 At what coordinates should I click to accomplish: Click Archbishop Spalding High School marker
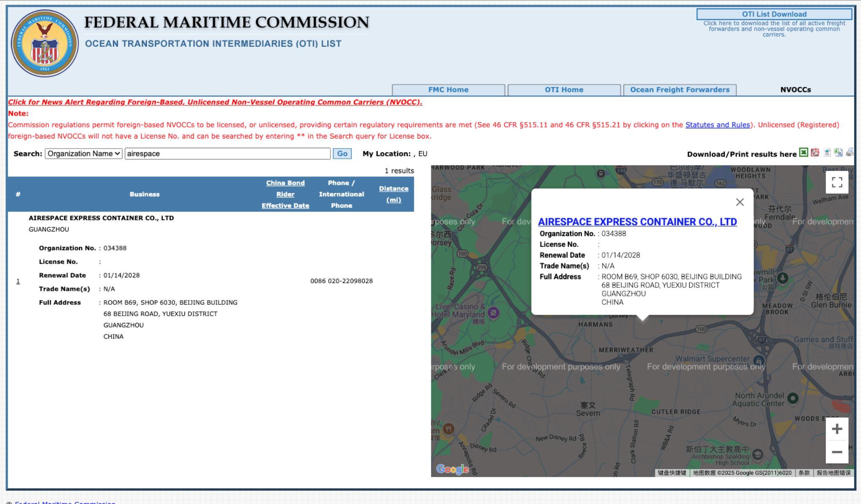pos(758,455)
